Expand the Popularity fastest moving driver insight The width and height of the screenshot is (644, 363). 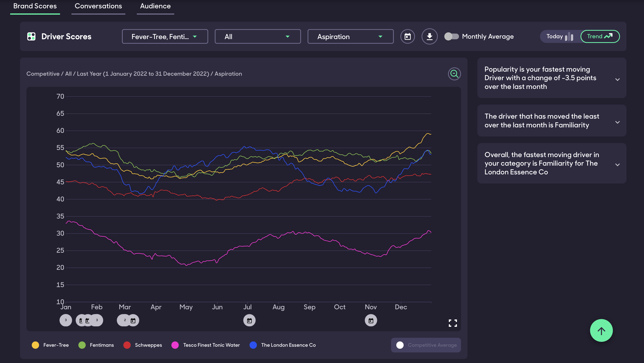pyautogui.click(x=617, y=80)
